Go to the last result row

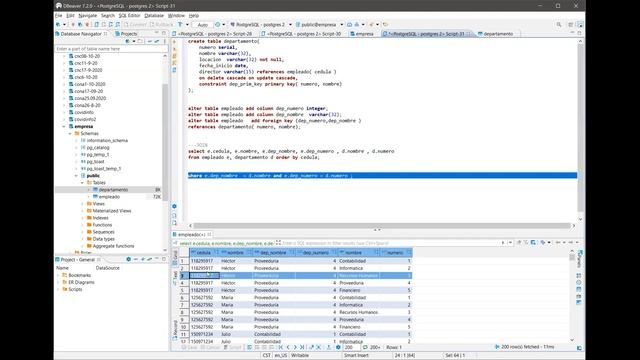(302, 347)
